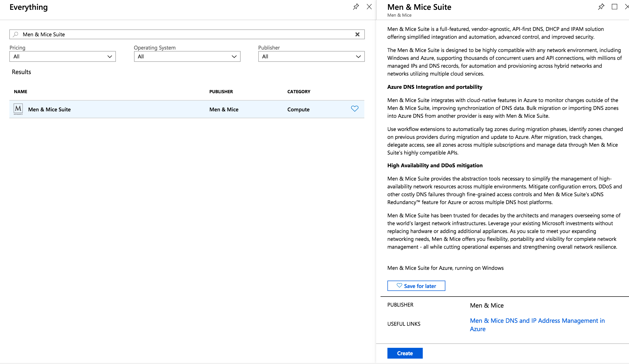This screenshot has height=364, width=629.
Task: Click the search magnifier icon
Action: coord(16,34)
